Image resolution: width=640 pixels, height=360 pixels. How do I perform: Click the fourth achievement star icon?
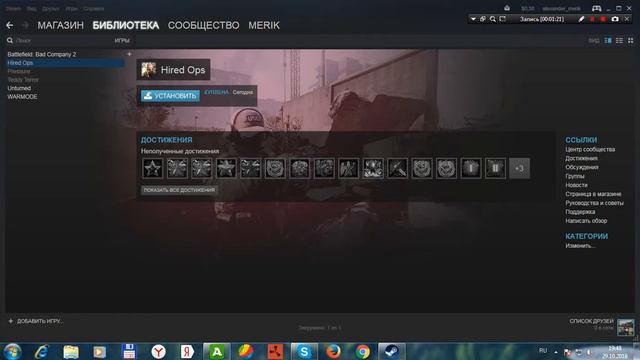(226, 168)
